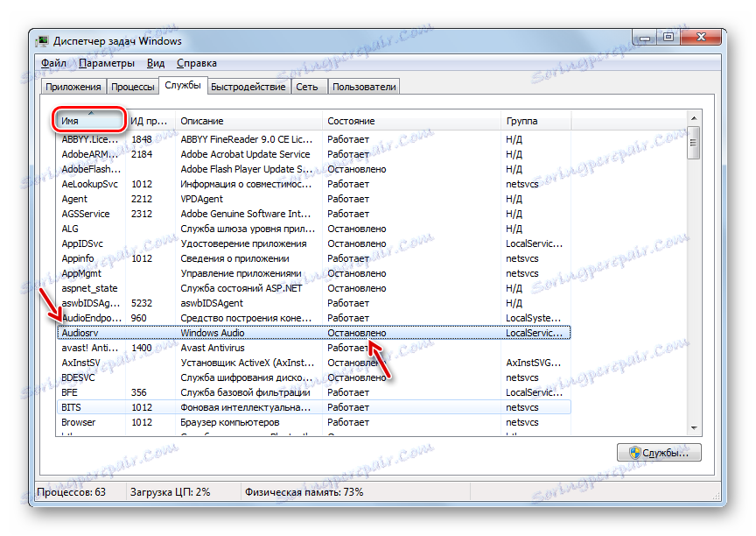Viewport: 756px width, 536px height.
Task: Sort by ИД процесса column header
Action: coord(150,121)
